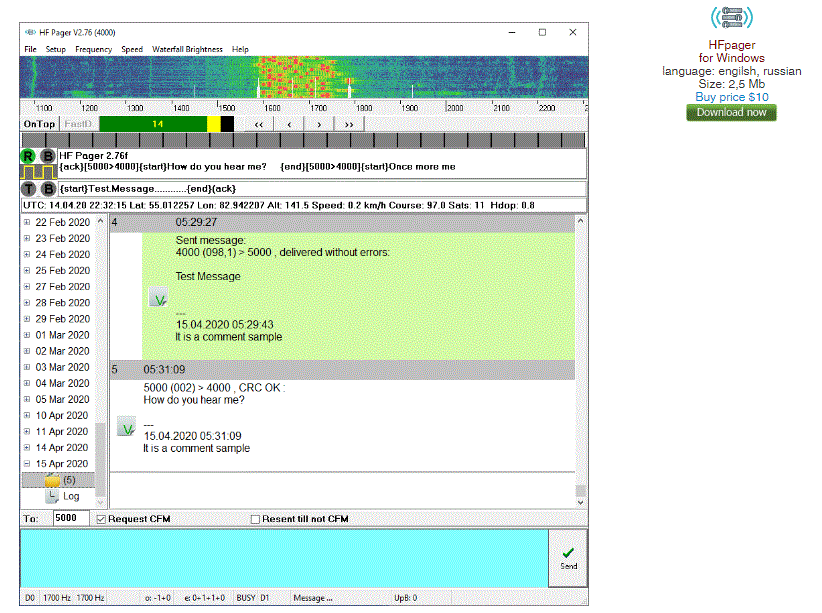
Task: Click message list scrollbar up arrow
Action: (580, 221)
